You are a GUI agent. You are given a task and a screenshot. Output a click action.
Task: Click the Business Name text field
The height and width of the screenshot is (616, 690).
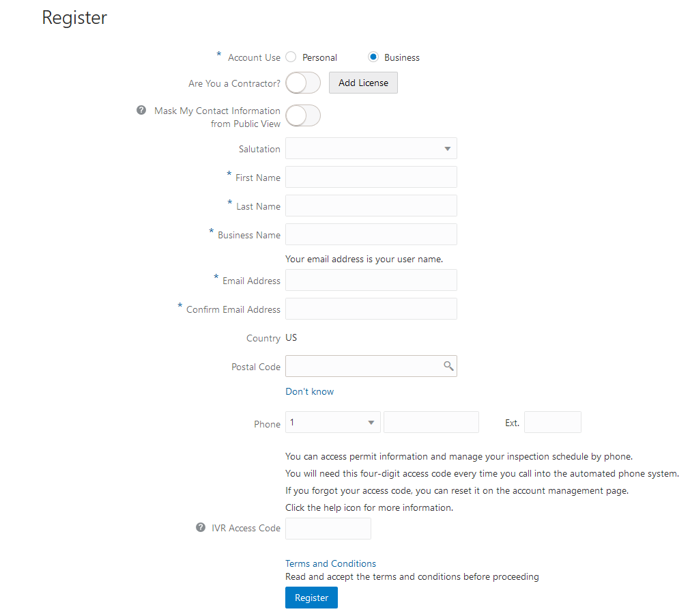coord(371,234)
